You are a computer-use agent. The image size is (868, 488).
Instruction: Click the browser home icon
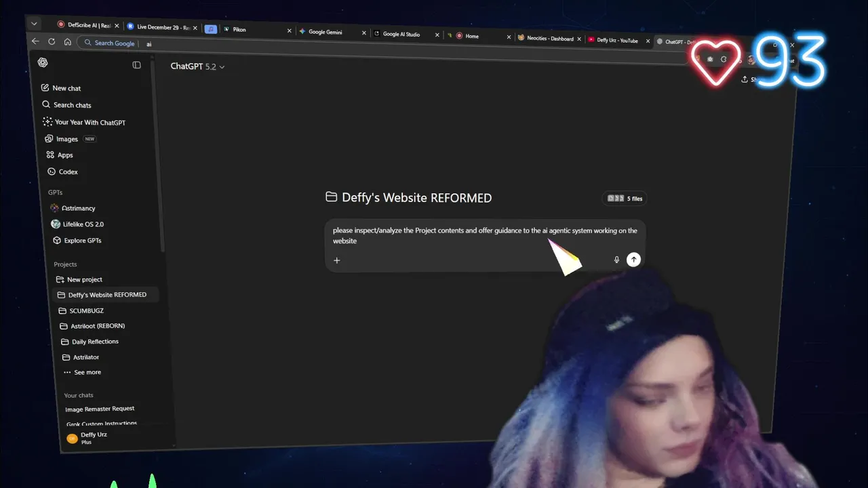[68, 42]
